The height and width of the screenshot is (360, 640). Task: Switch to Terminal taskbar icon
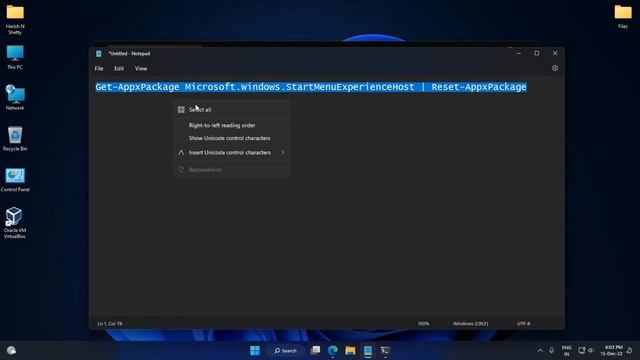[385, 351]
